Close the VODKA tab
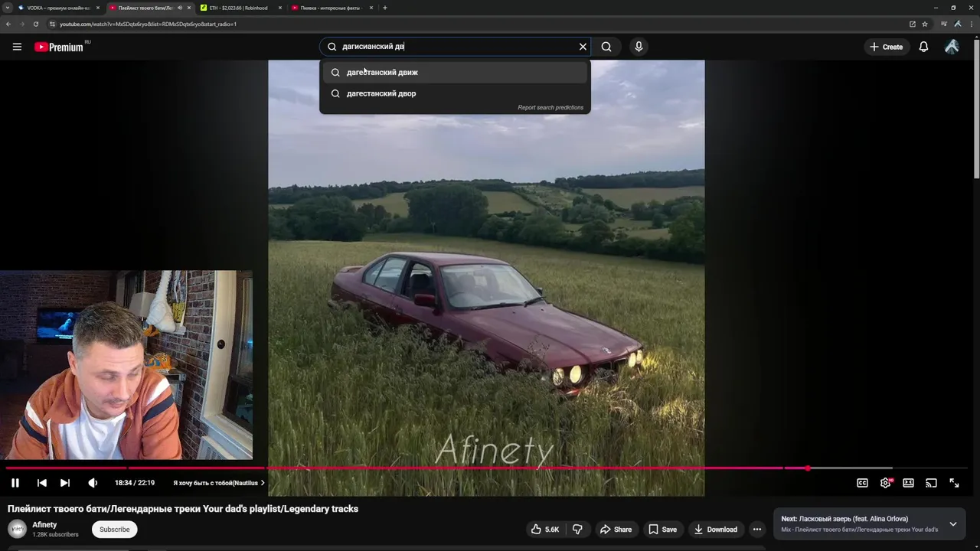 tap(98, 8)
